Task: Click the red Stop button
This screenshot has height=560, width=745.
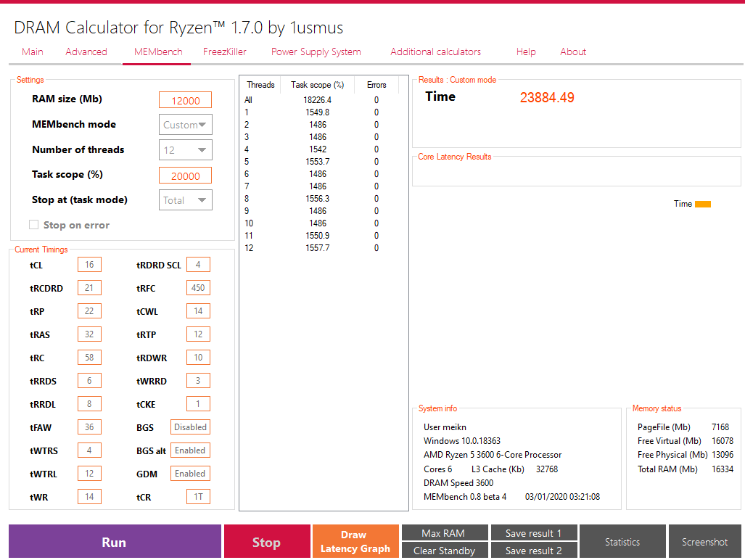Action: click(x=267, y=541)
